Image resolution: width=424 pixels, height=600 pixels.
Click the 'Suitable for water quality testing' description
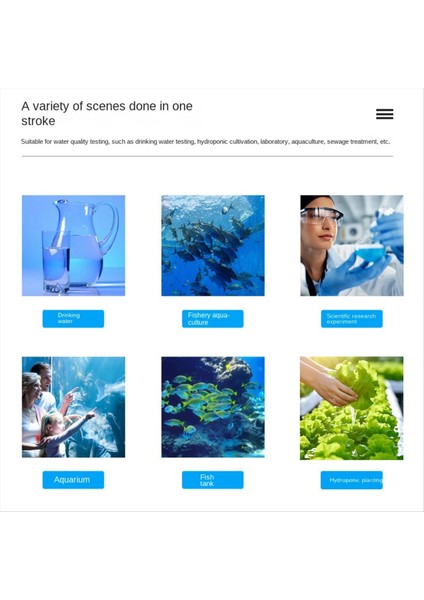pos(205,142)
